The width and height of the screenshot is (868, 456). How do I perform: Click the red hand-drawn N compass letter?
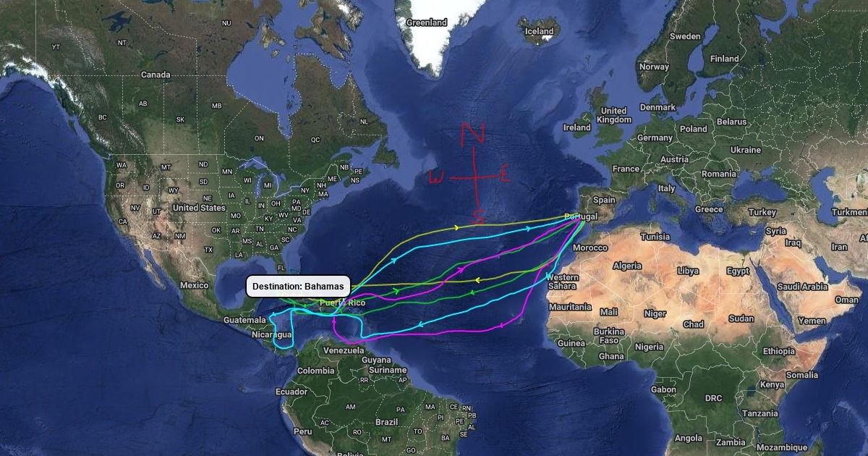(473, 134)
